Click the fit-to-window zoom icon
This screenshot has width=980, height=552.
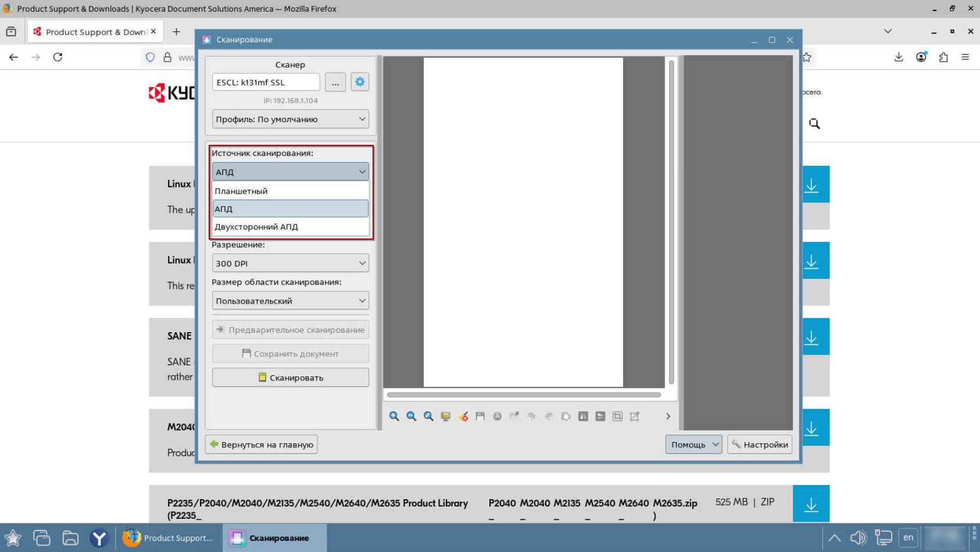pyautogui.click(x=428, y=416)
